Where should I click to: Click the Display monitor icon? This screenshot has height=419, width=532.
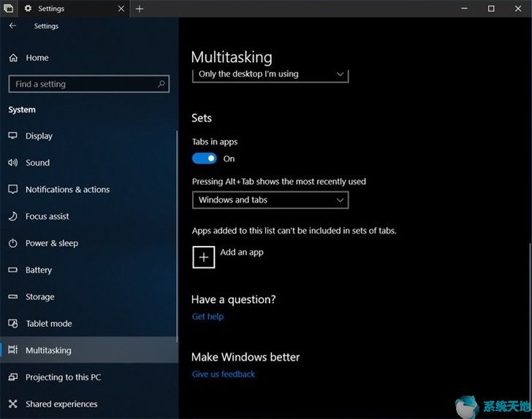[13, 136]
